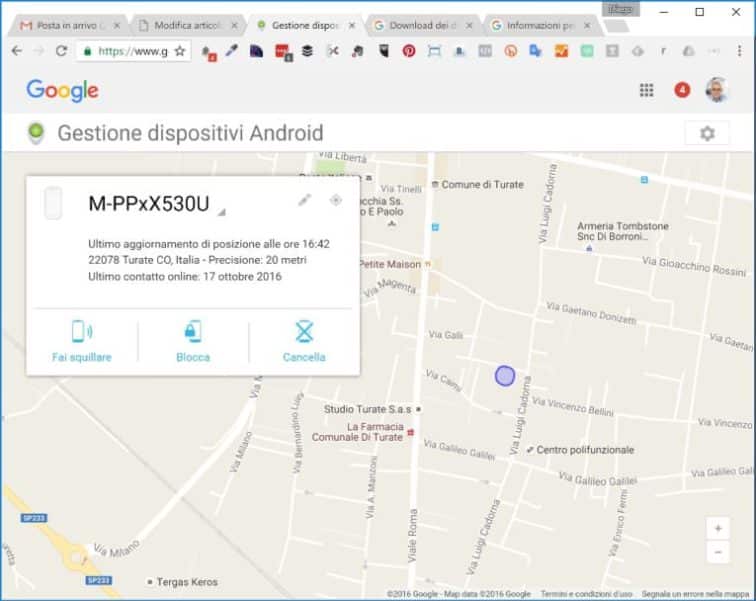View the 4 Google notifications

(x=682, y=90)
